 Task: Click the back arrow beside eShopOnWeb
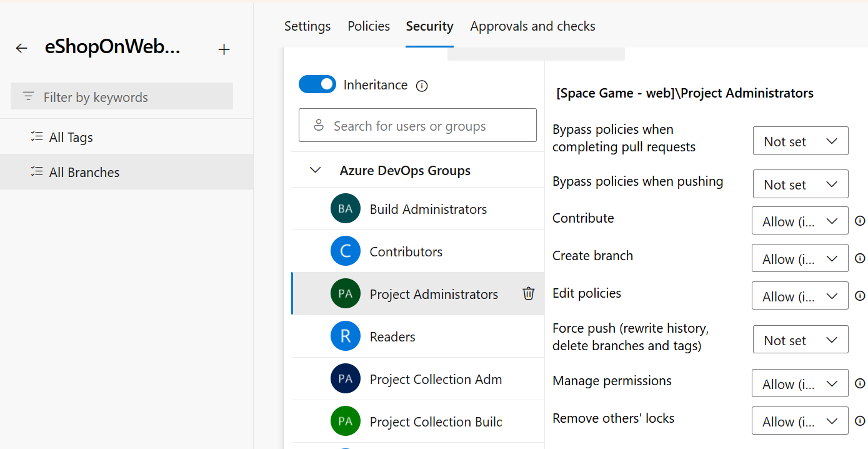click(x=22, y=48)
